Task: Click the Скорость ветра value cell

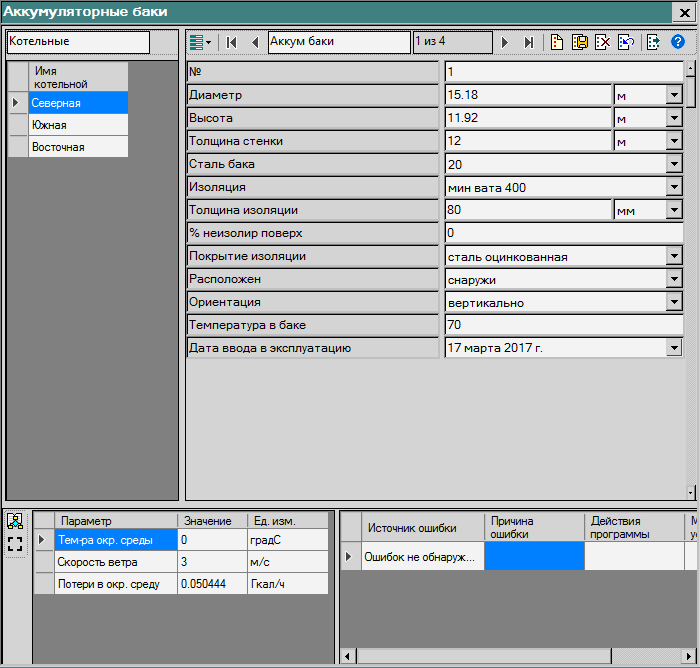Action: 211,562
